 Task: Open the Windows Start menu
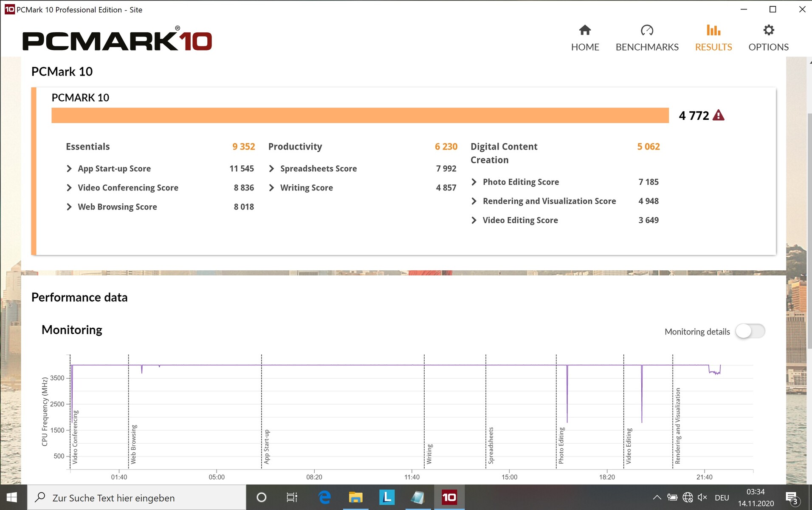pos(12,497)
